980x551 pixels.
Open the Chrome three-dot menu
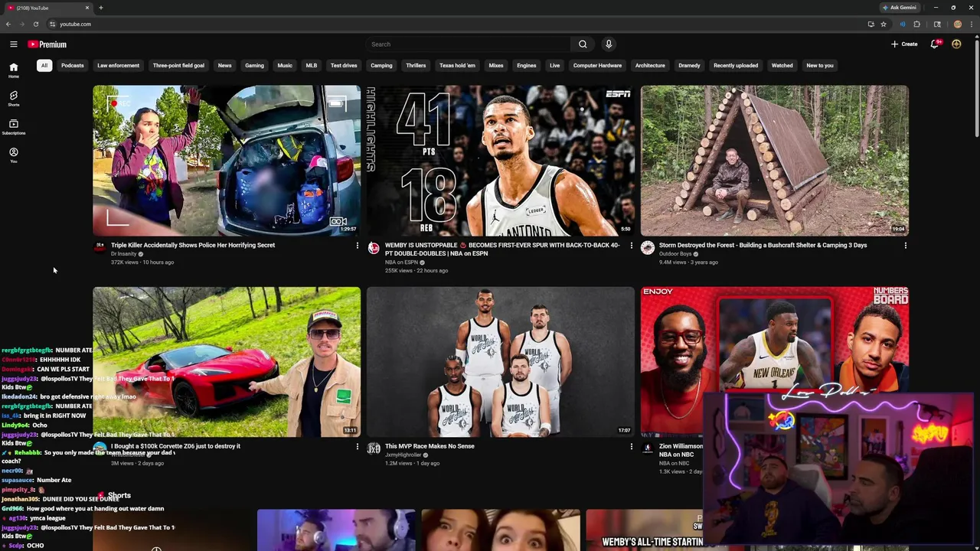coord(972,24)
